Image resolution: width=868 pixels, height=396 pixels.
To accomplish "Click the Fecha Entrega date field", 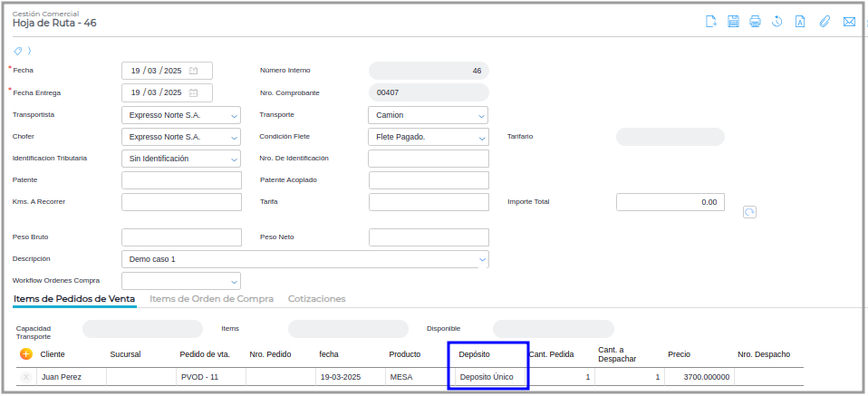I will click(168, 92).
